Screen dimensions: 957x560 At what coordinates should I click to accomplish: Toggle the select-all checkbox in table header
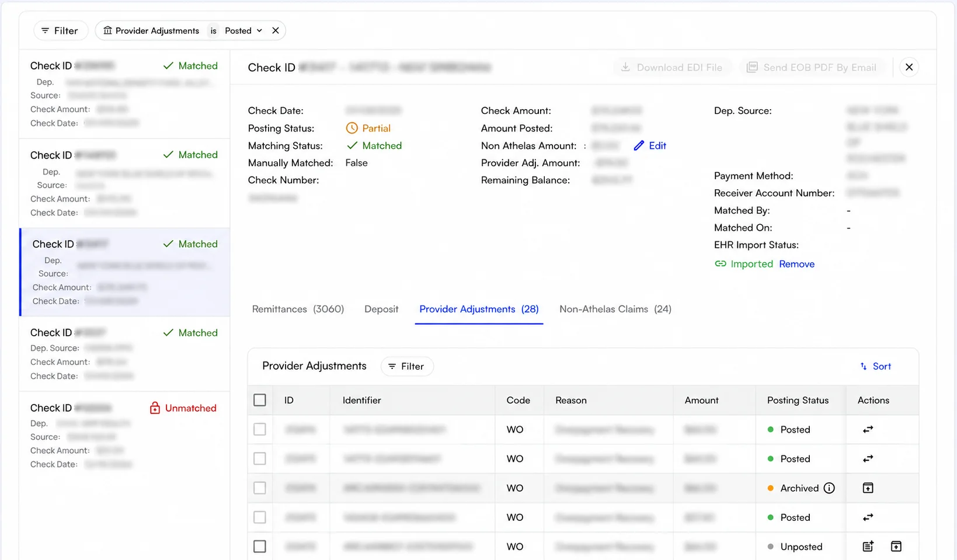[260, 400]
